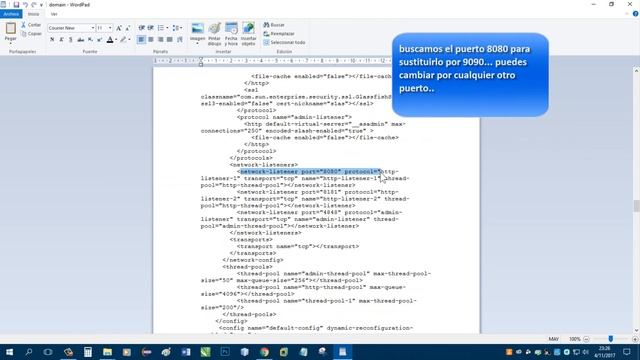Screen dimensions: 640x360
Task: Save document via quick access toolbar
Action: [x=16, y=4]
